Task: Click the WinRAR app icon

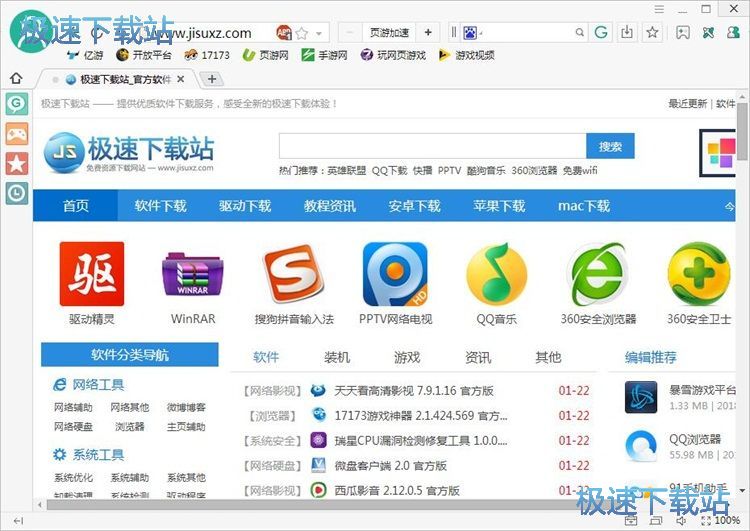Action: tap(192, 275)
